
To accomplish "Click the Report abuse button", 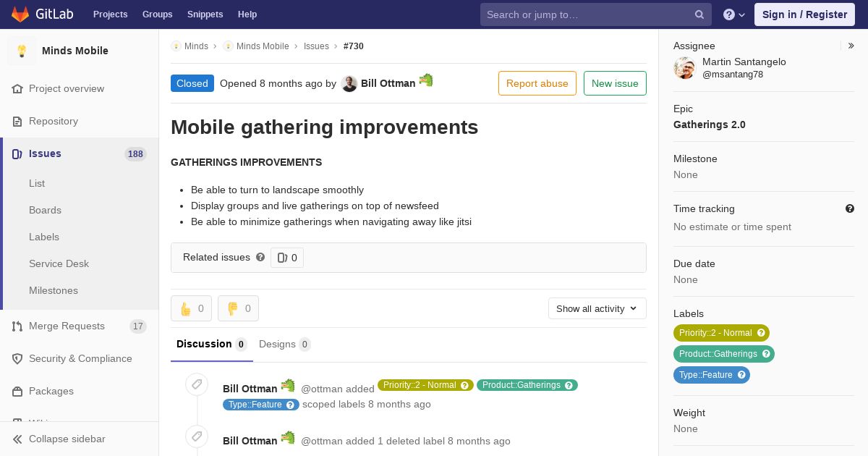I will click(x=537, y=83).
